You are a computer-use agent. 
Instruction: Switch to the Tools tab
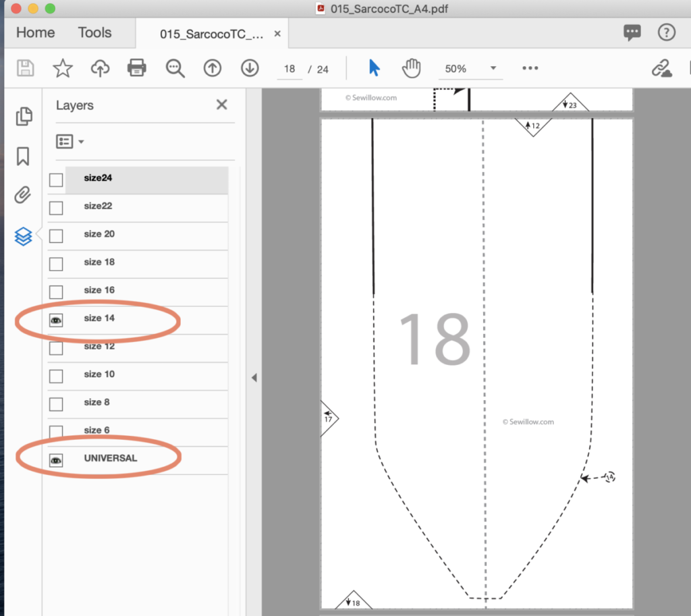click(94, 32)
